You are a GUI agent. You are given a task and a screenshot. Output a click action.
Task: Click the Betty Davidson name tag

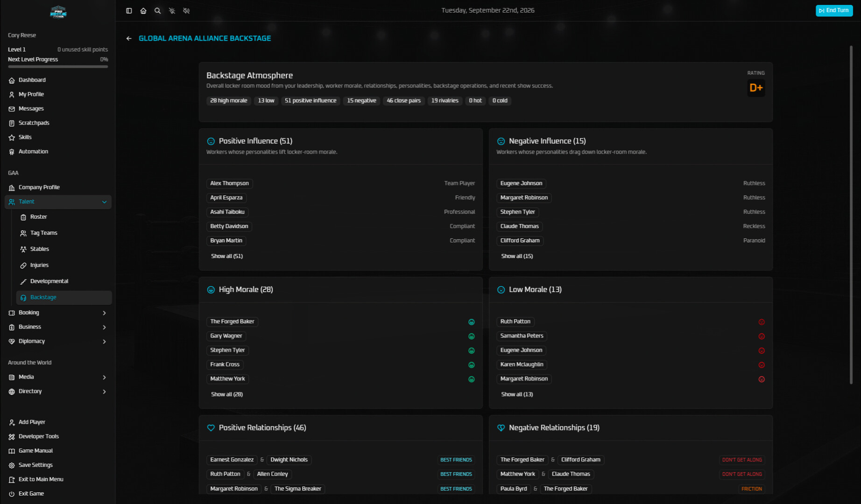tap(229, 226)
